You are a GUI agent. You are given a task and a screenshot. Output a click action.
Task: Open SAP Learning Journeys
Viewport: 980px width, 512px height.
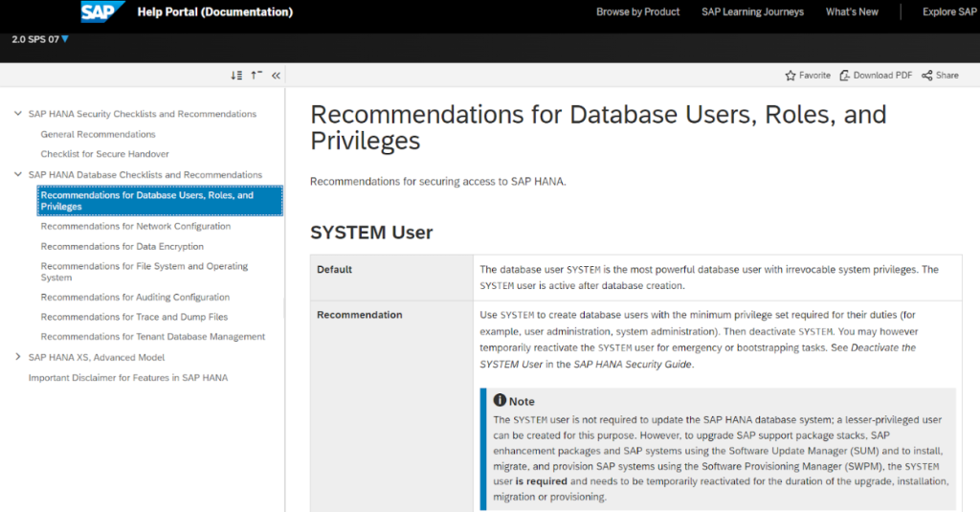tap(752, 11)
